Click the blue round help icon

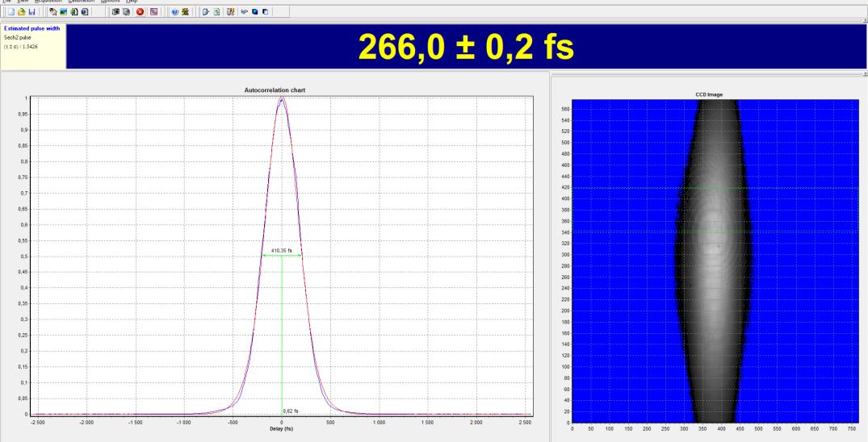pos(175,13)
